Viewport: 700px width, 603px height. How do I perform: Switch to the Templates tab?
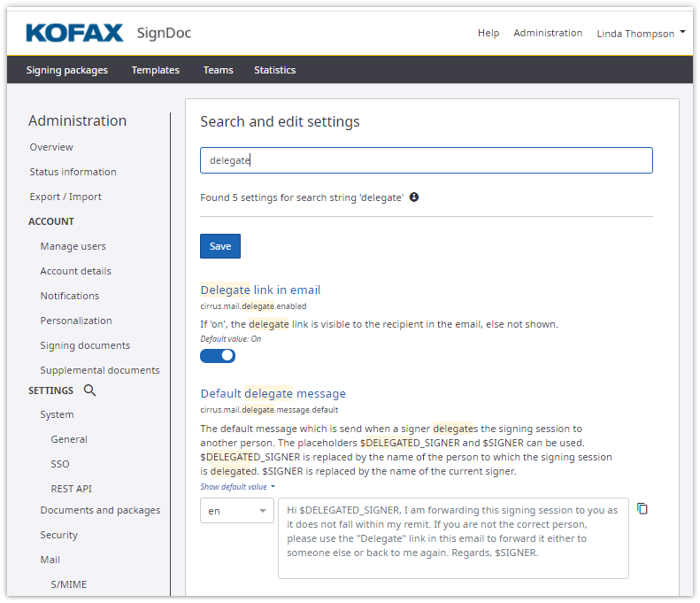(x=156, y=70)
